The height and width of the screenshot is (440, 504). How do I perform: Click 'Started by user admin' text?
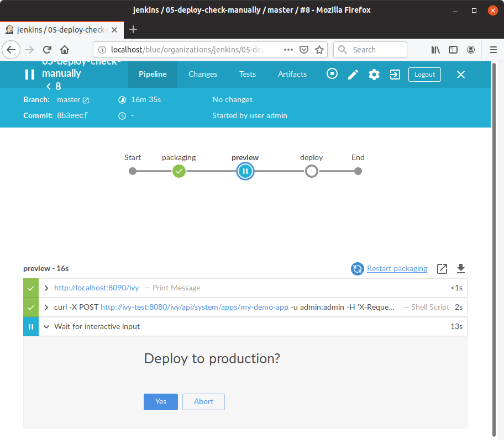point(250,115)
